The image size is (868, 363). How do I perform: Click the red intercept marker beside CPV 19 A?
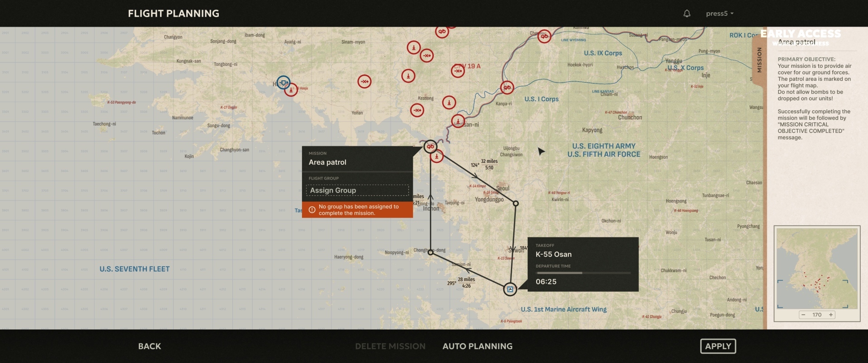pyautogui.click(x=458, y=71)
